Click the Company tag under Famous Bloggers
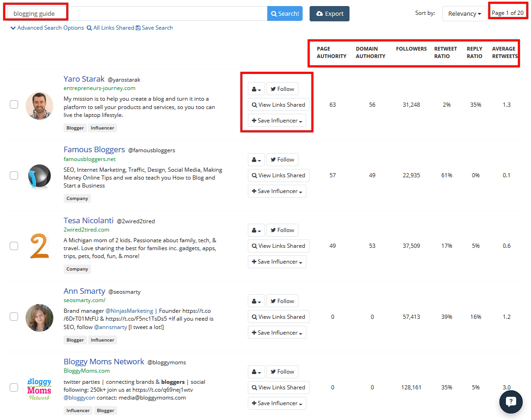The width and height of the screenshot is (531, 420). pyautogui.click(x=77, y=199)
